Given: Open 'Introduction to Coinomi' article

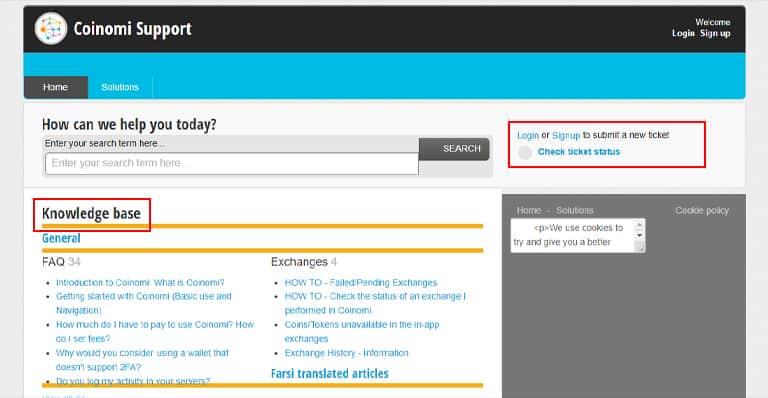Looking at the screenshot, I should (140, 282).
